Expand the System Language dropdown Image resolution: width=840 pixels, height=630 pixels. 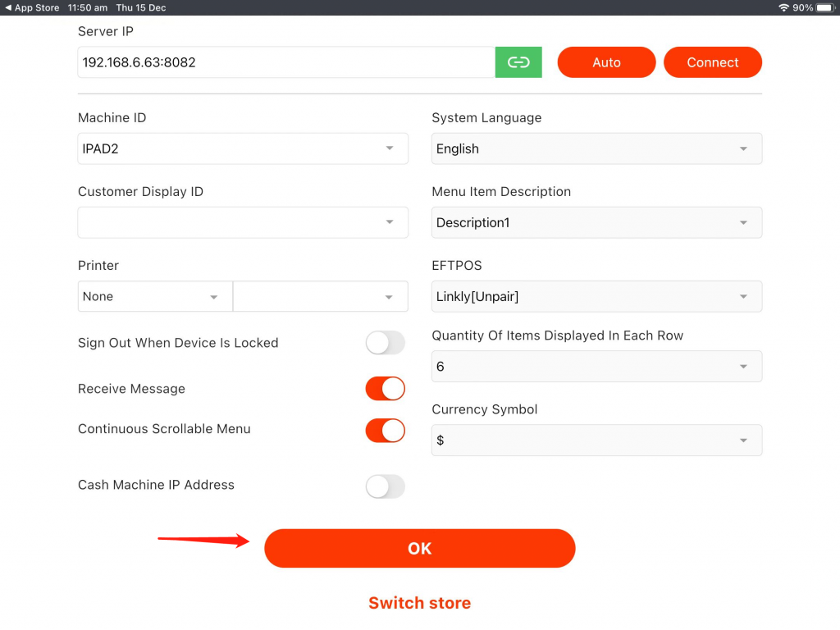pos(596,148)
